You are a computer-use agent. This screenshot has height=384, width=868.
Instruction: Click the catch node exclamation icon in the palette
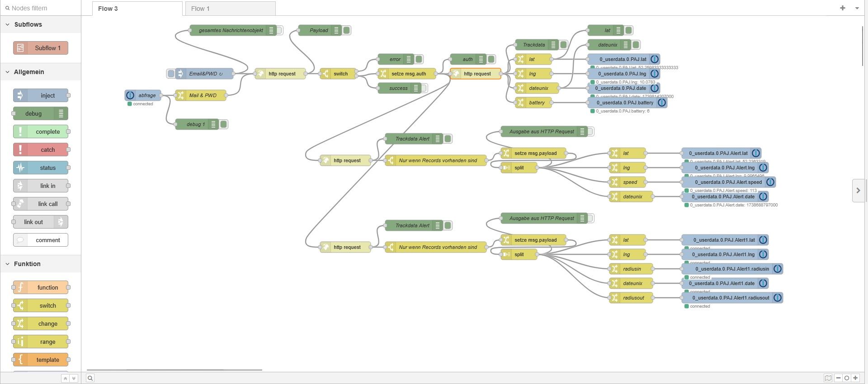pyautogui.click(x=20, y=150)
